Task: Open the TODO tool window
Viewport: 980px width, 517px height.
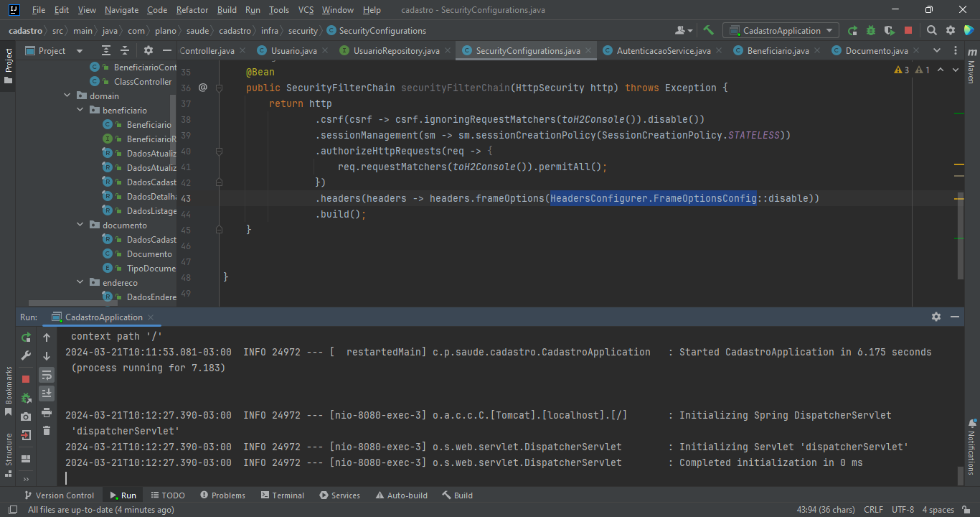Action: pyautogui.click(x=168, y=495)
